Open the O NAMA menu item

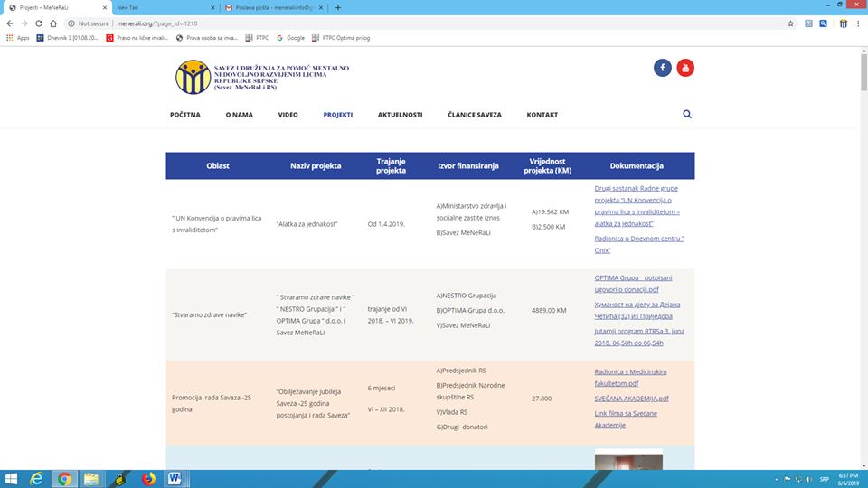click(x=239, y=115)
